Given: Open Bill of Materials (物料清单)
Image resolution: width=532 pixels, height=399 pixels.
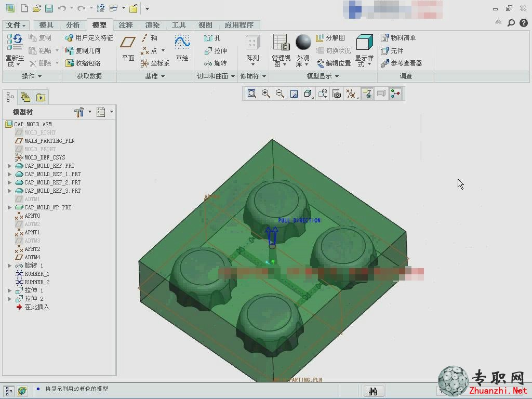Looking at the screenshot, I should tap(398, 37).
